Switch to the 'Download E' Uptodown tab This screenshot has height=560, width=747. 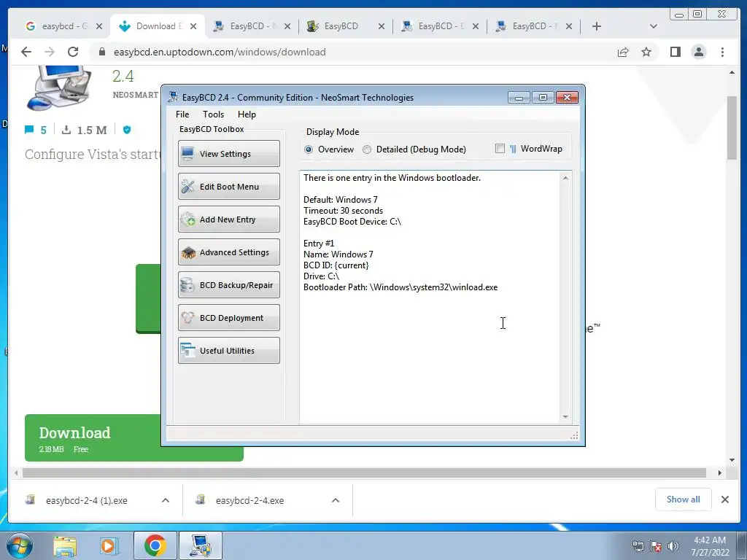click(158, 26)
